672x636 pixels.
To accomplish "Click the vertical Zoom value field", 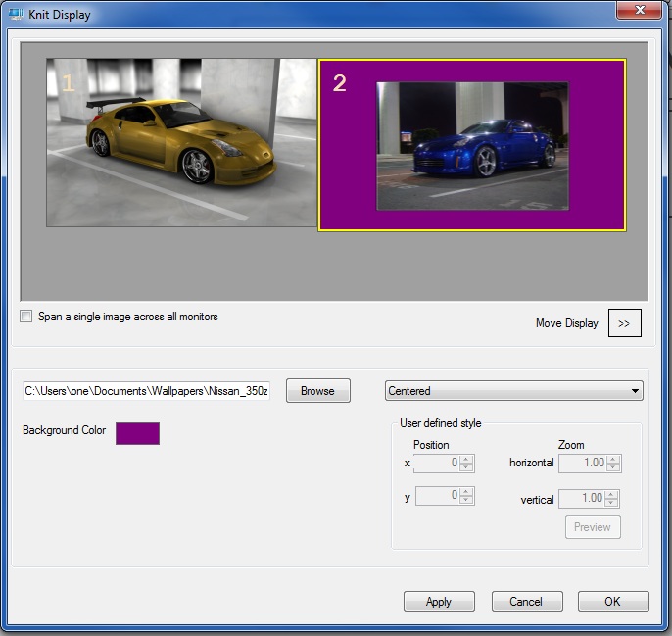I will click(582, 499).
